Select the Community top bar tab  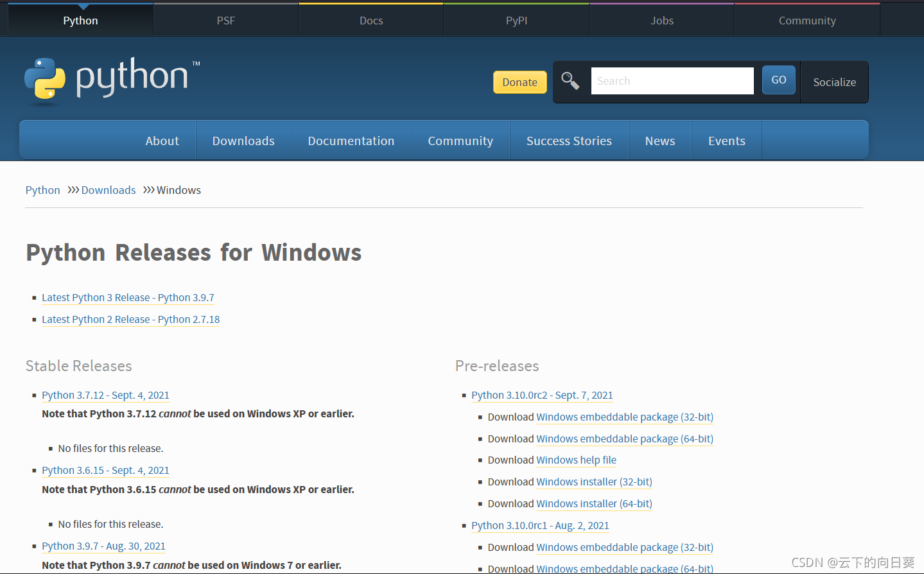807,21
